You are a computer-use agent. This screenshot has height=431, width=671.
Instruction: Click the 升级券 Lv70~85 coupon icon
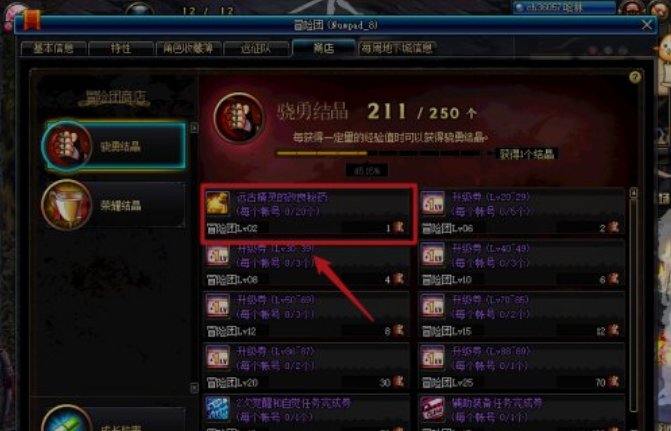[433, 307]
